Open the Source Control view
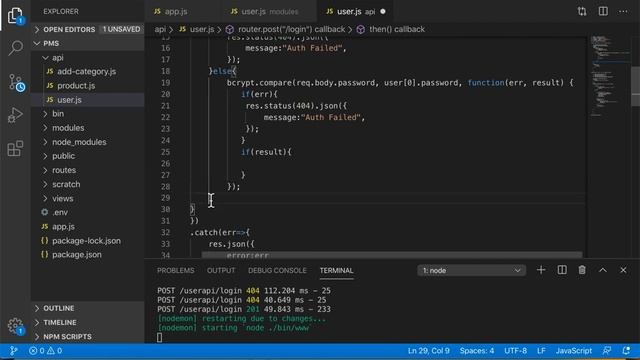The image size is (640, 360). 16,82
